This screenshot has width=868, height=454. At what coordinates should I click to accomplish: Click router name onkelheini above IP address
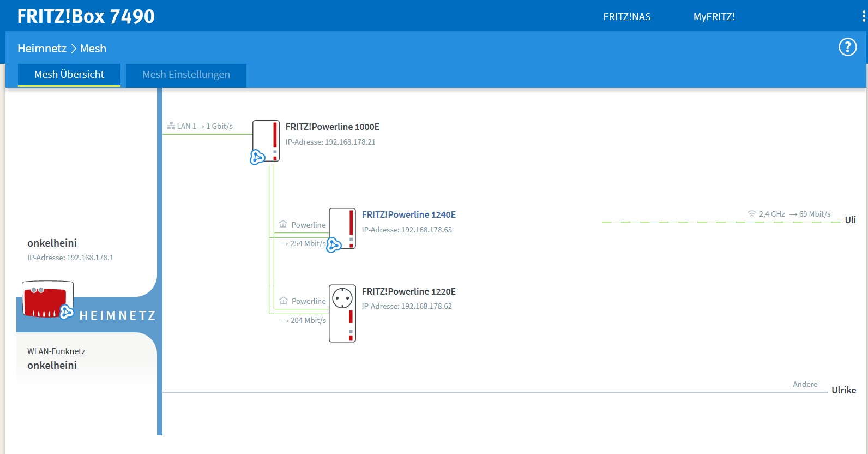tap(52, 243)
